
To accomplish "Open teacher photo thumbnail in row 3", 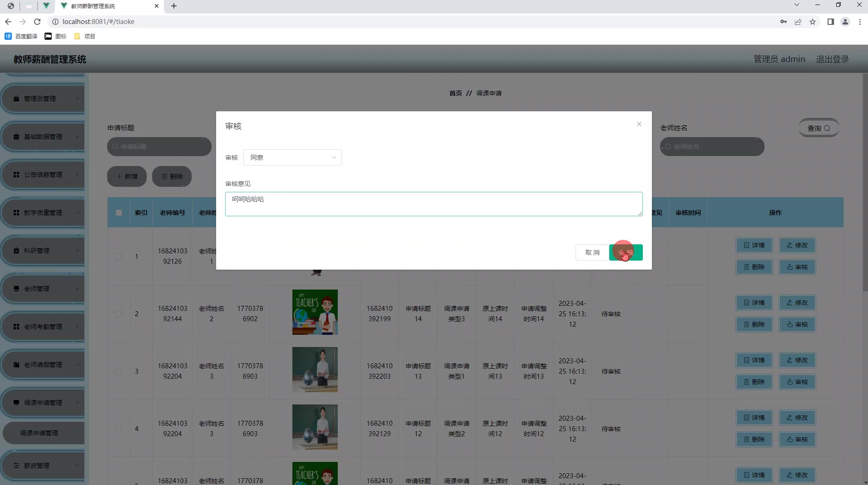I will [x=315, y=370].
